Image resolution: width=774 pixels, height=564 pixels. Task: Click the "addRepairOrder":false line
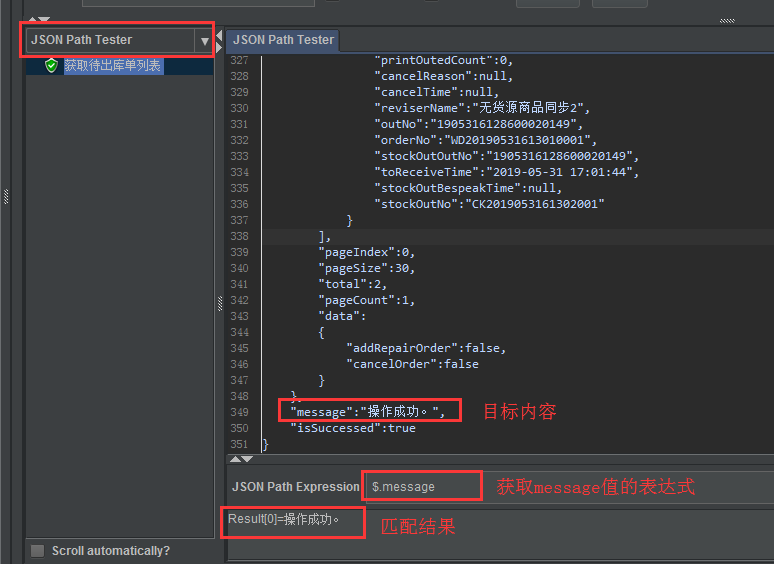426,348
